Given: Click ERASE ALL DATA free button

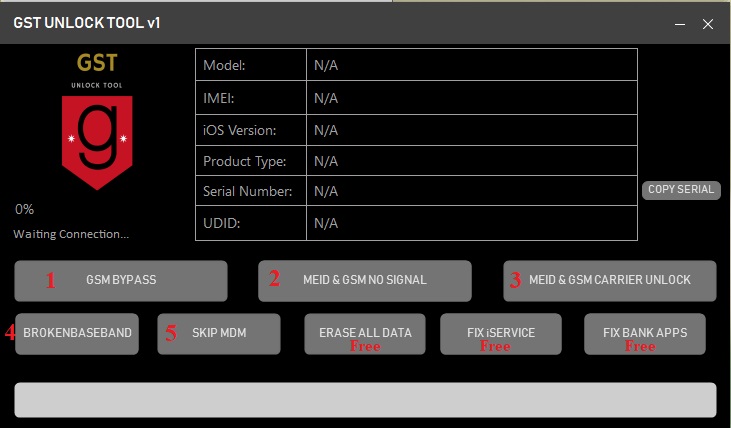Looking at the screenshot, I should tap(365, 334).
